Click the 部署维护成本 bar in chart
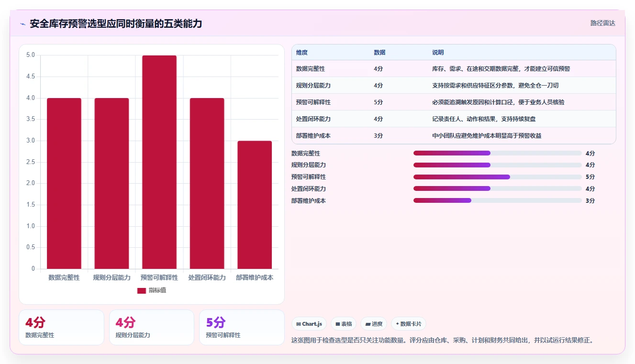635x364 pixels. pos(255,205)
